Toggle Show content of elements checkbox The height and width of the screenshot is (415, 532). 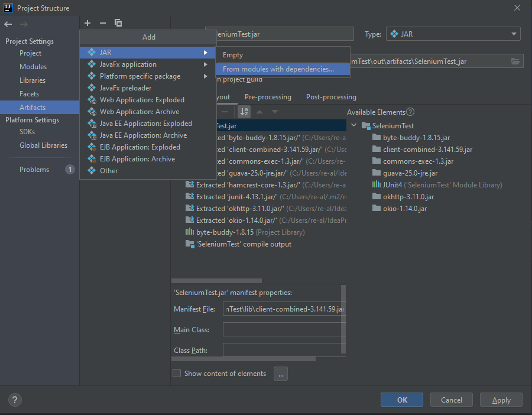177,373
